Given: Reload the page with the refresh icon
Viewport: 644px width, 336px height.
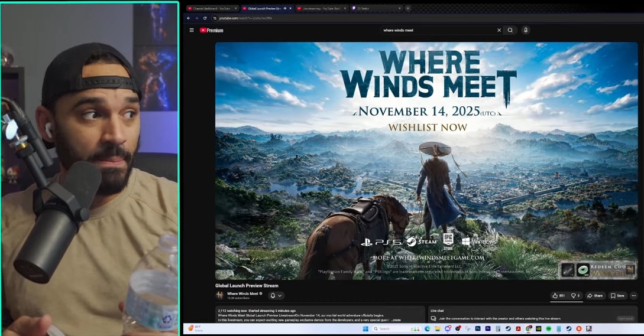Looking at the screenshot, I should pyautogui.click(x=205, y=18).
